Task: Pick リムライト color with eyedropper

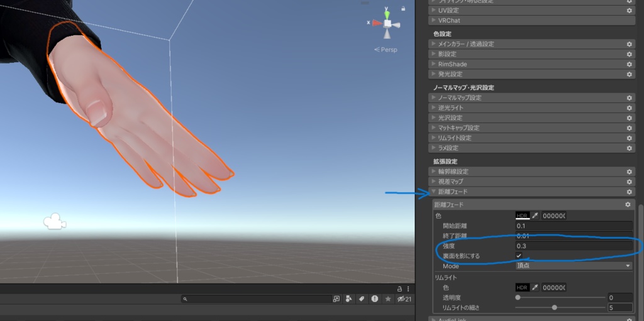Action: pyautogui.click(x=535, y=288)
